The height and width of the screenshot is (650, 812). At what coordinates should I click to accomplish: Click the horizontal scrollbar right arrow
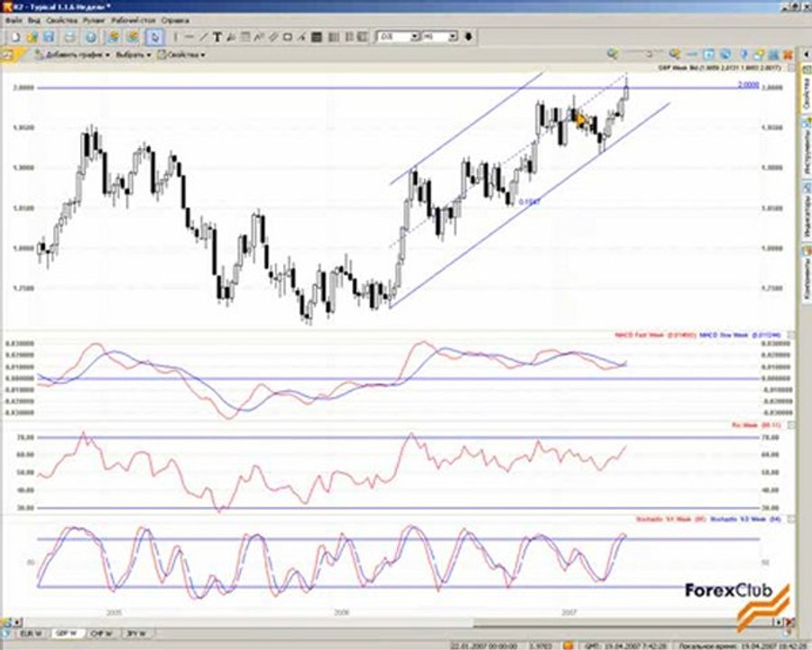click(x=779, y=621)
